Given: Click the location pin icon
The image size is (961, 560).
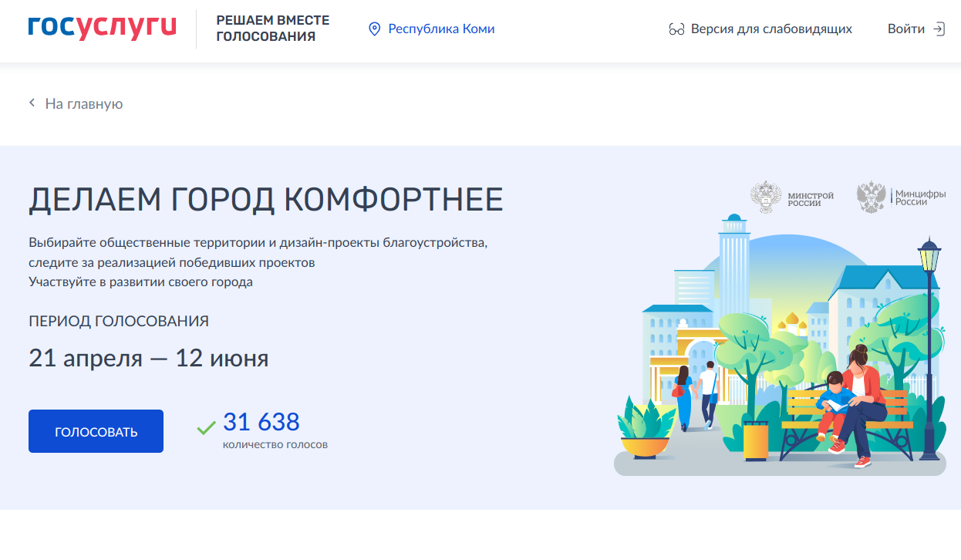Looking at the screenshot, I should click(x=375, y=29).
